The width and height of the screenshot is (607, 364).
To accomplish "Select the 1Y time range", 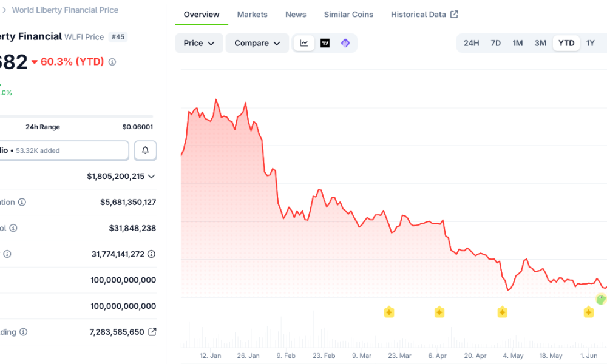I will pyautogui.click(x=590, y=43).
